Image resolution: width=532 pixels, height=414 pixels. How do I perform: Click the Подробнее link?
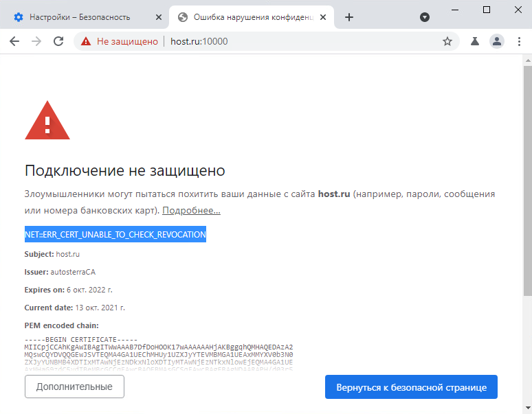191,210
